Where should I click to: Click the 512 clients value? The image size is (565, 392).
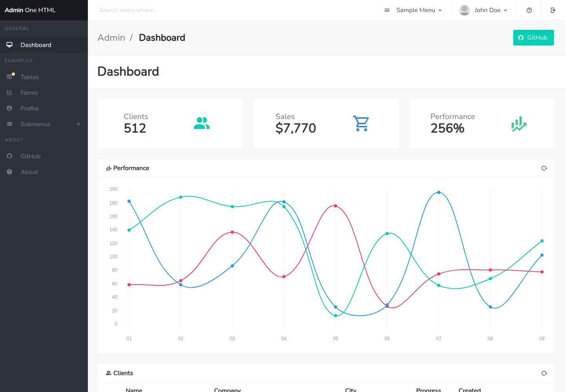(x=135, y=128)
